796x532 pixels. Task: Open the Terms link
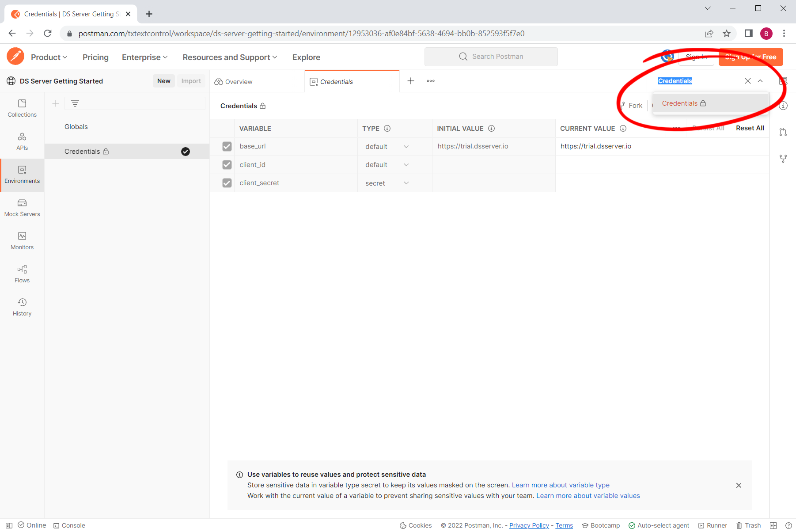[x=564, y=525]
